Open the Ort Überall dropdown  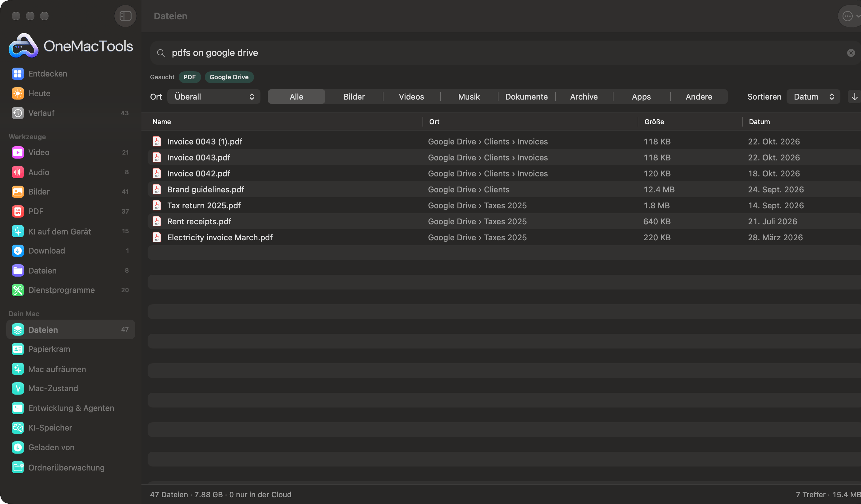pyautogui.click(x=213, y=96)
